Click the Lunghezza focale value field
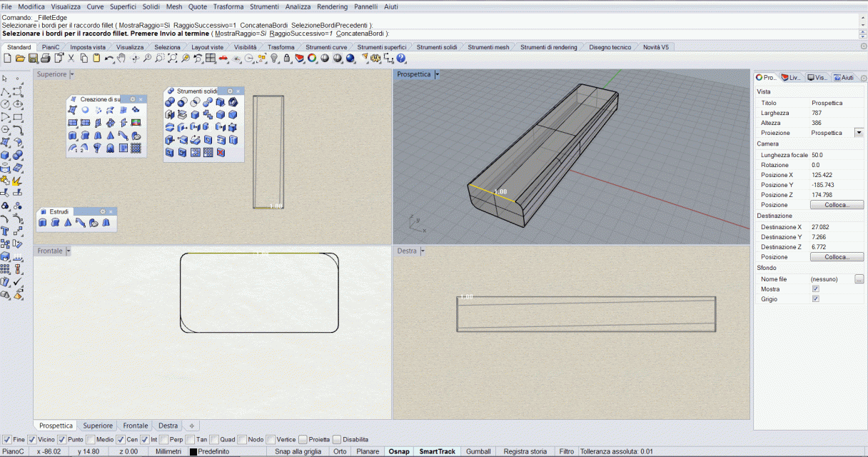This screenshot has height=457, width=868. point(837,155)
